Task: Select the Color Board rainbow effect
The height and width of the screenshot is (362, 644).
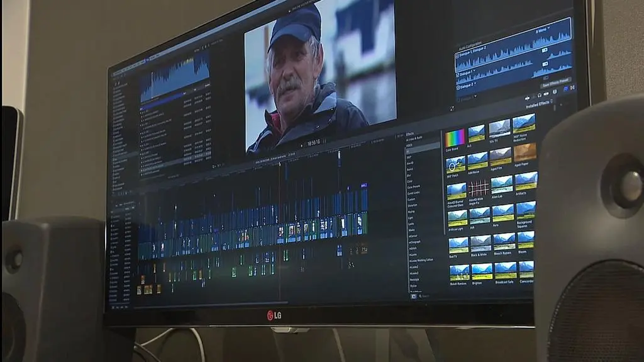Action: pos(454,138)
